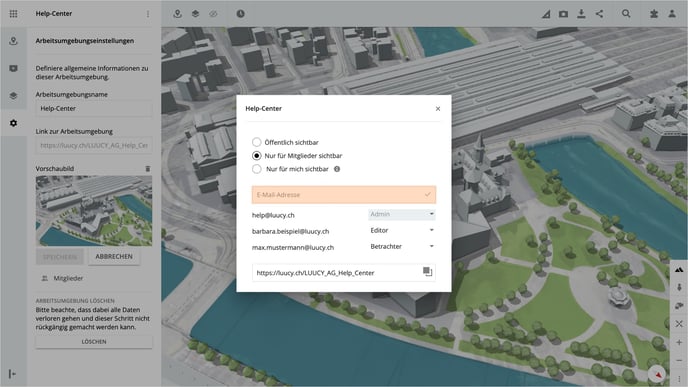The height and width of the screenshot is (387, 688).
Task: Open Admin role dropdown for help@luucy.ch
Action: tap(401, 214)
